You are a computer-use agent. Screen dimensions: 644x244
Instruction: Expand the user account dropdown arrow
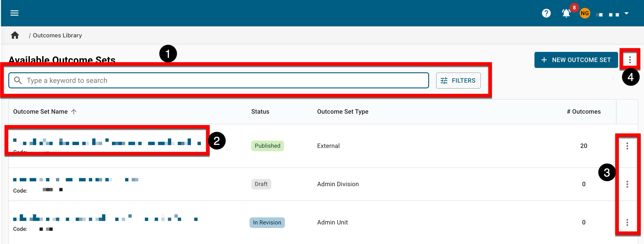[x=626, y=13]
